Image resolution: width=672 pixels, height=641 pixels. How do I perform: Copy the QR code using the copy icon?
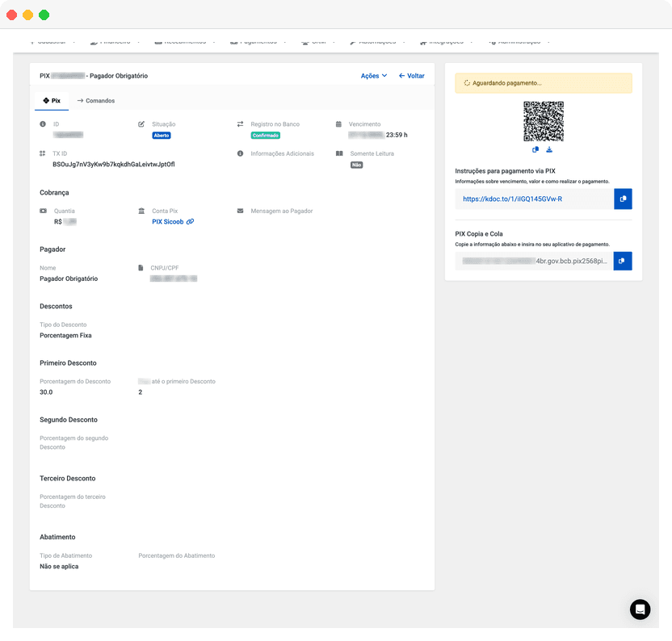pos(535,149)
